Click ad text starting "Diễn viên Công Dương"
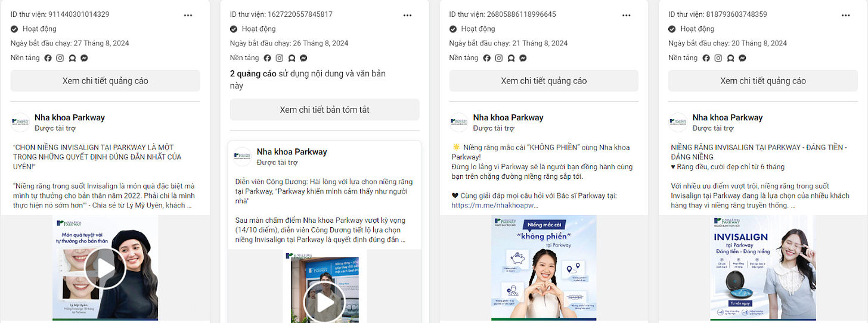 [324, 192]
